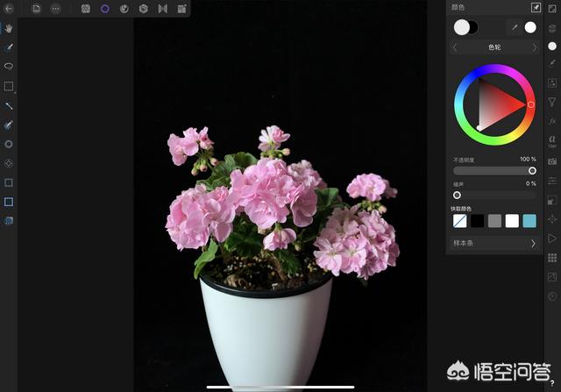This screenshot has width=561, height=392.
Task: Open the fx layer effects studio
Action: point(552,121)
